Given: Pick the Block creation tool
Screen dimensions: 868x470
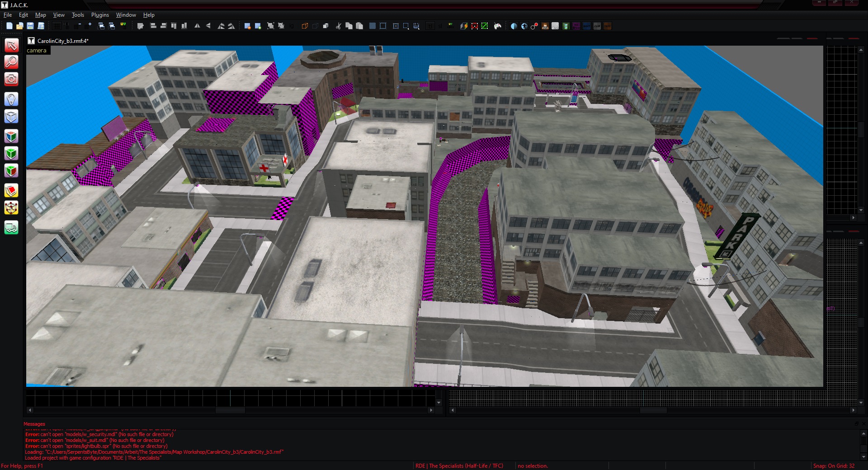Looking at the screenshot, I should [x=11, y=117].
